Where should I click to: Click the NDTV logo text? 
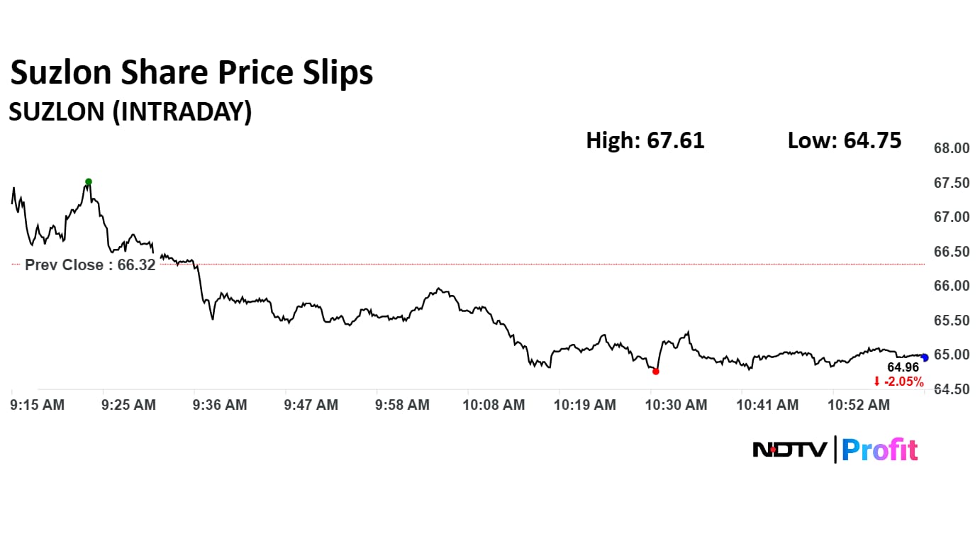point(790,449)
